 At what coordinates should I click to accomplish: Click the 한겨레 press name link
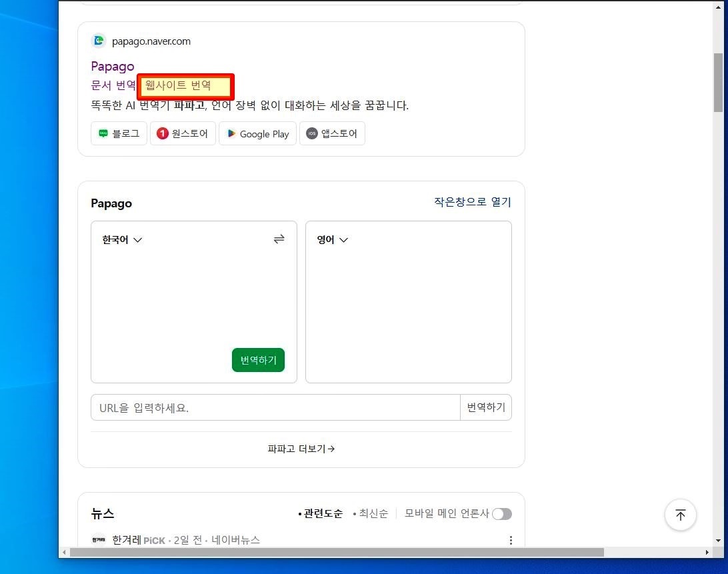click(x=126, y=540)
